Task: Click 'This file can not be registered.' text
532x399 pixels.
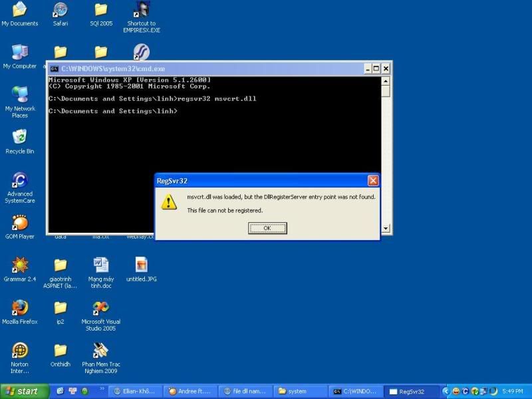Action: click(225, 210)
